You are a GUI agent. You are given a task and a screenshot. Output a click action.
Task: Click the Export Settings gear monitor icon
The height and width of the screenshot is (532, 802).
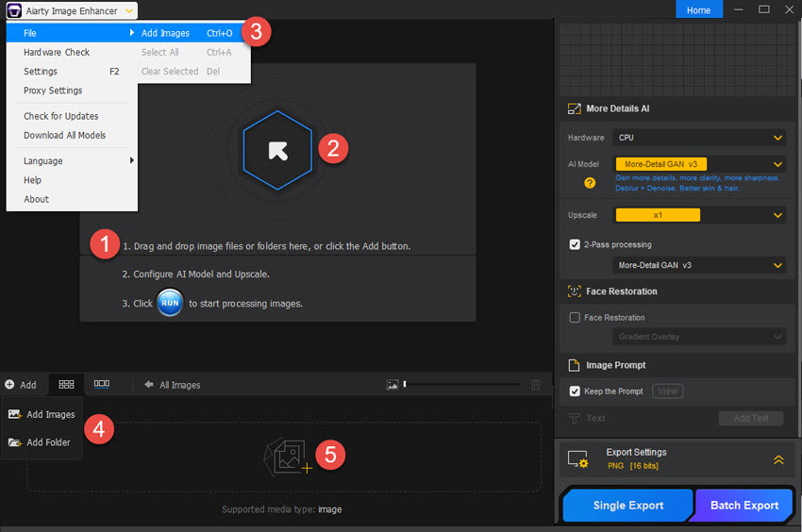578,458
